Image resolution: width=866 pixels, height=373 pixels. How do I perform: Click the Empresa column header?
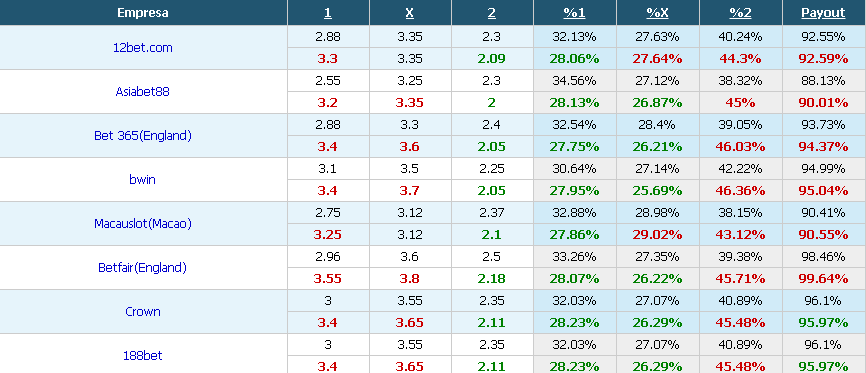(143, 13)
